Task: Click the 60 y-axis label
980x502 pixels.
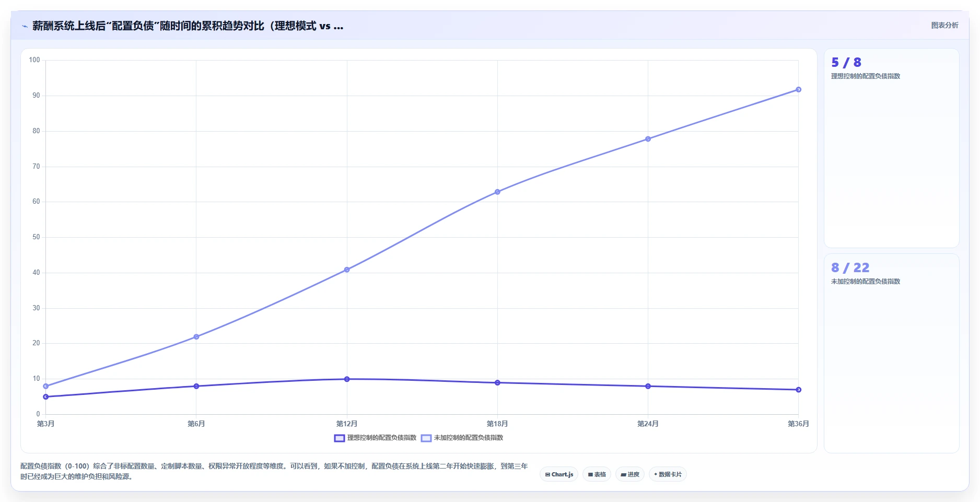Action: [36, 202]
